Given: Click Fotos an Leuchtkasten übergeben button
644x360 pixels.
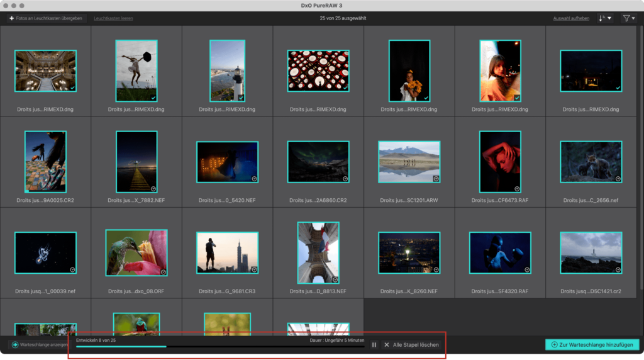Looking at the screenshot, I should pyautogui.click(x=46, y=18).
